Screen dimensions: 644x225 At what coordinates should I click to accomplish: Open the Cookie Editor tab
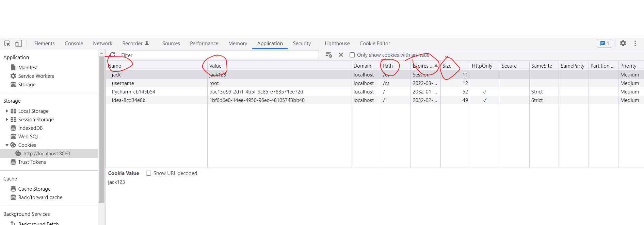375,43
